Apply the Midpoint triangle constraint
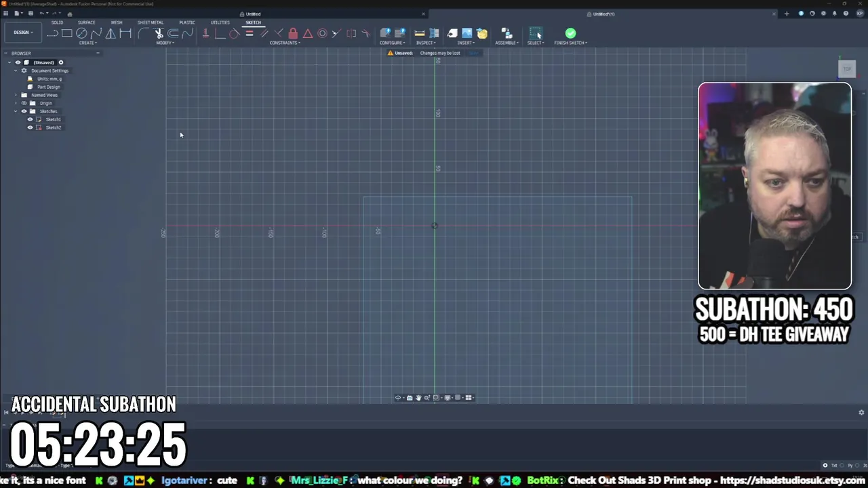 pyautogui.click(x=308, y=33)
